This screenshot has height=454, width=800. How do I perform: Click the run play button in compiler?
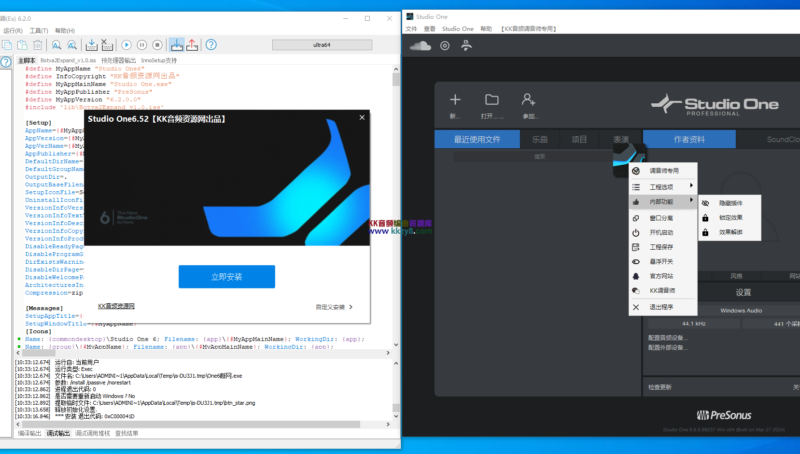point(127,45)
